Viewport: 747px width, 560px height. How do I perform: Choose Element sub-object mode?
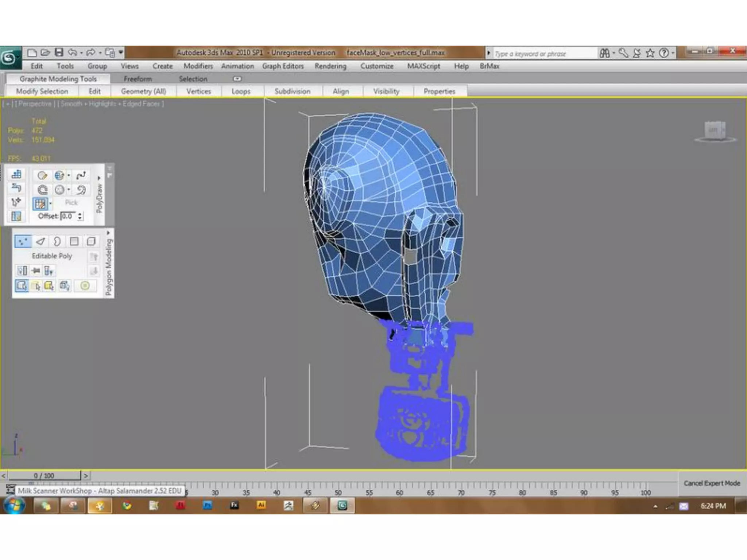coord(91,241)
